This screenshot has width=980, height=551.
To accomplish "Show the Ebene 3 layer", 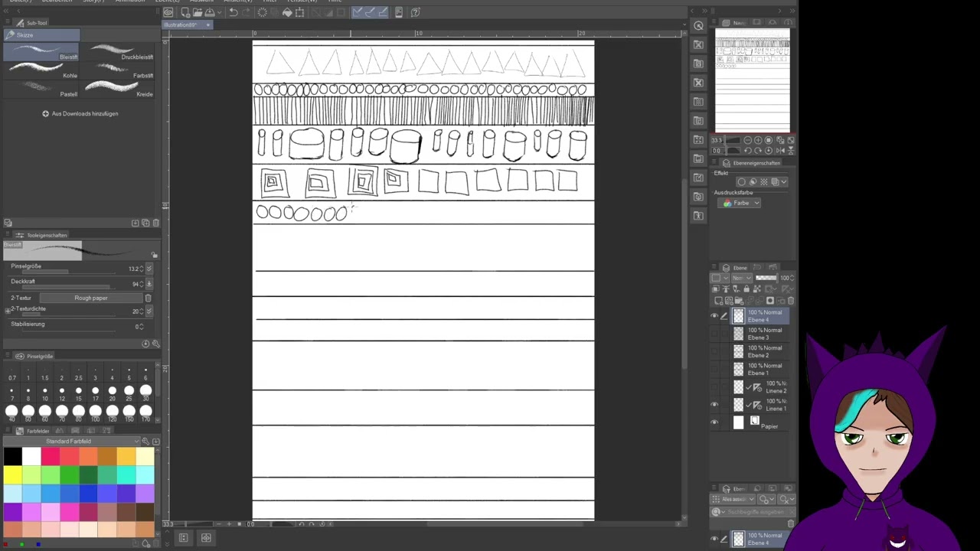I will (x=715, y=334).
